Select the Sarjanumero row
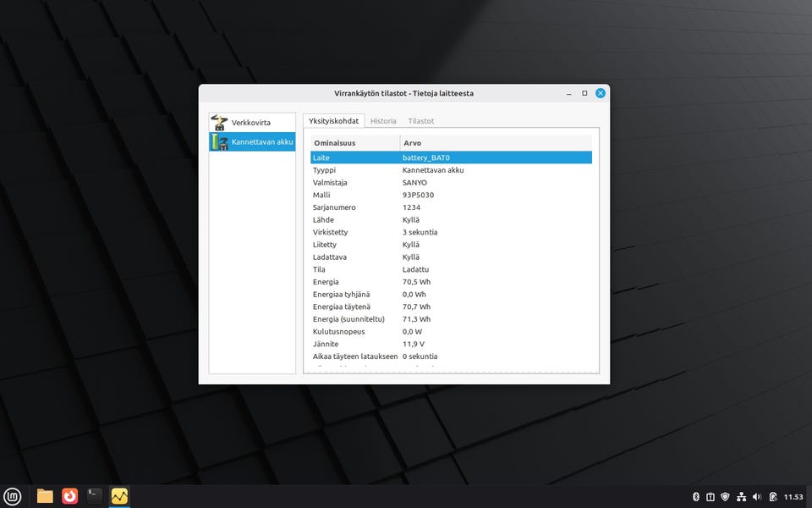Viewport: 812px width, 508px height. point(451,207)
